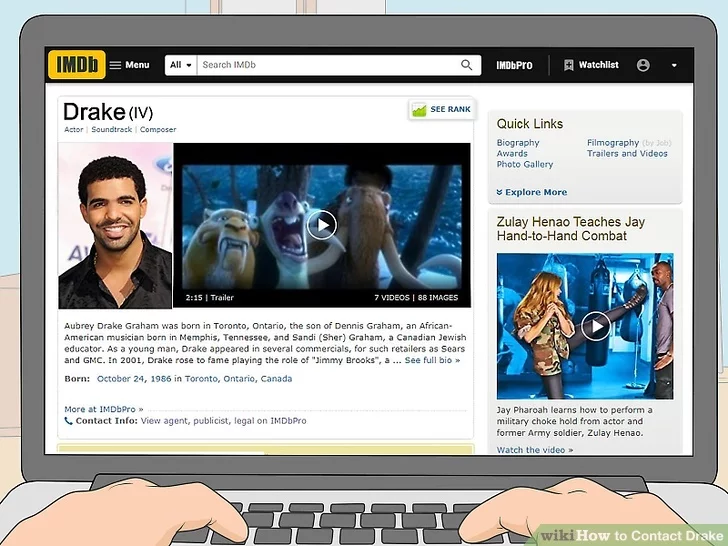The image size is (728, 546).
Task: Click the Drake (IV) name heading
Action: pyautogui.click(x=108, y=112)
